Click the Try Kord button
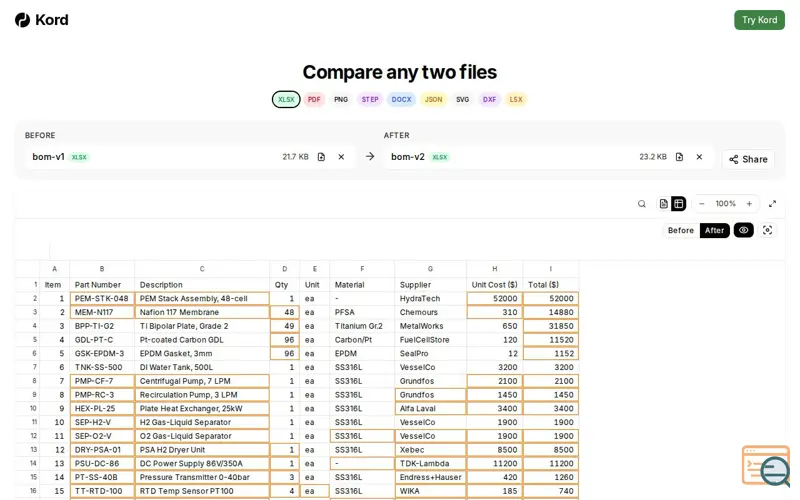 pyautogui.click(x=759, y=20)
